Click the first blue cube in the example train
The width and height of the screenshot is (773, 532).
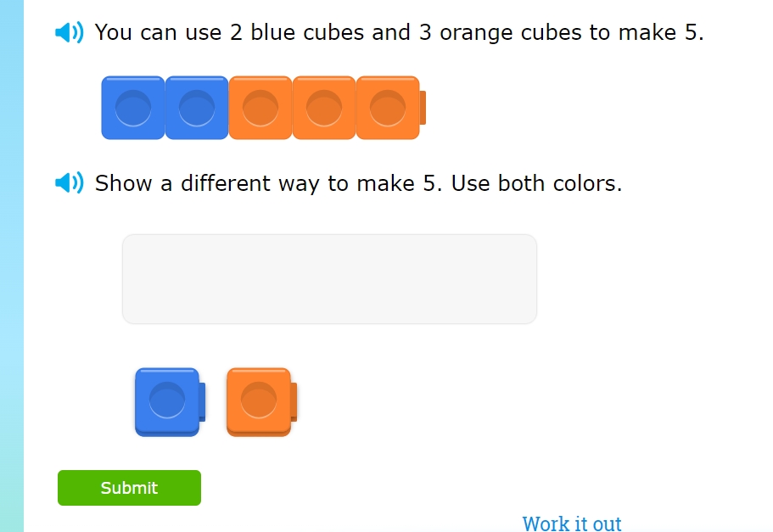coord(133,108)
